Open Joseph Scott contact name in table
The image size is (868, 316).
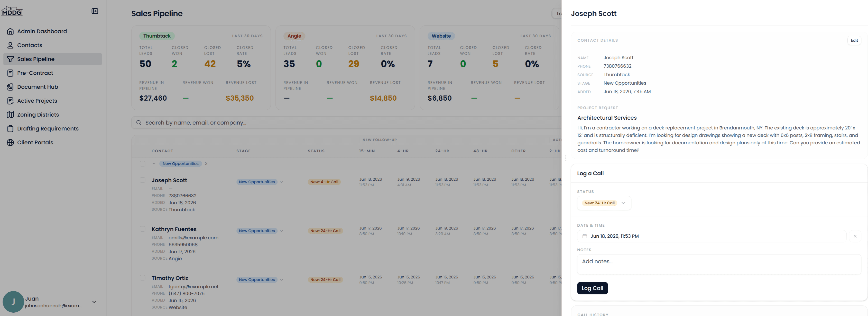point(169,181)
